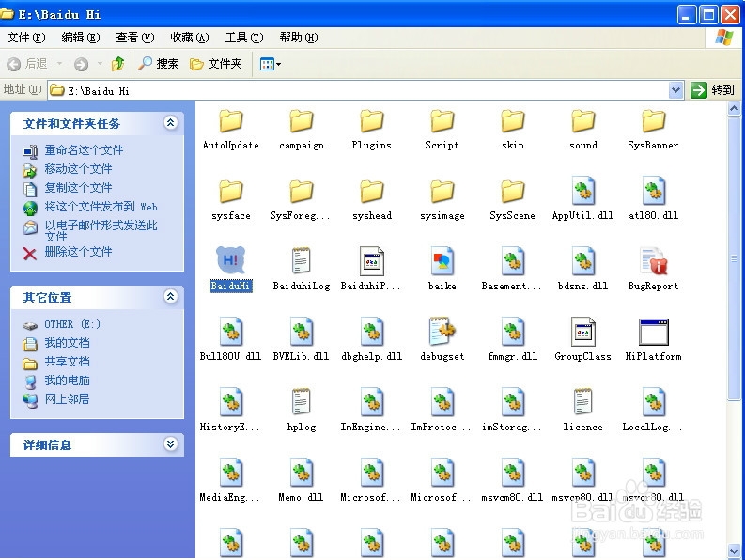
Task: Open 共享文档 location link
Action: point(67,362)
